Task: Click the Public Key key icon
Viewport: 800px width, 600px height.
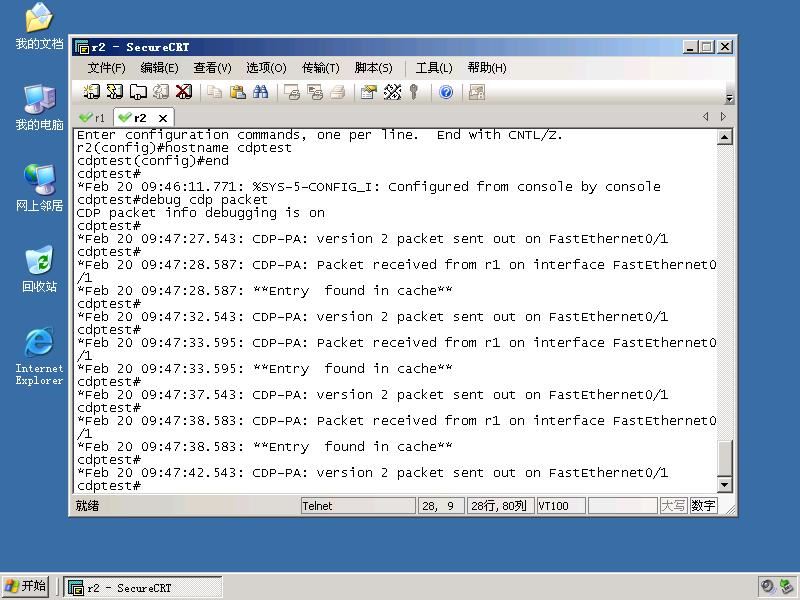Action: [414, 92]
